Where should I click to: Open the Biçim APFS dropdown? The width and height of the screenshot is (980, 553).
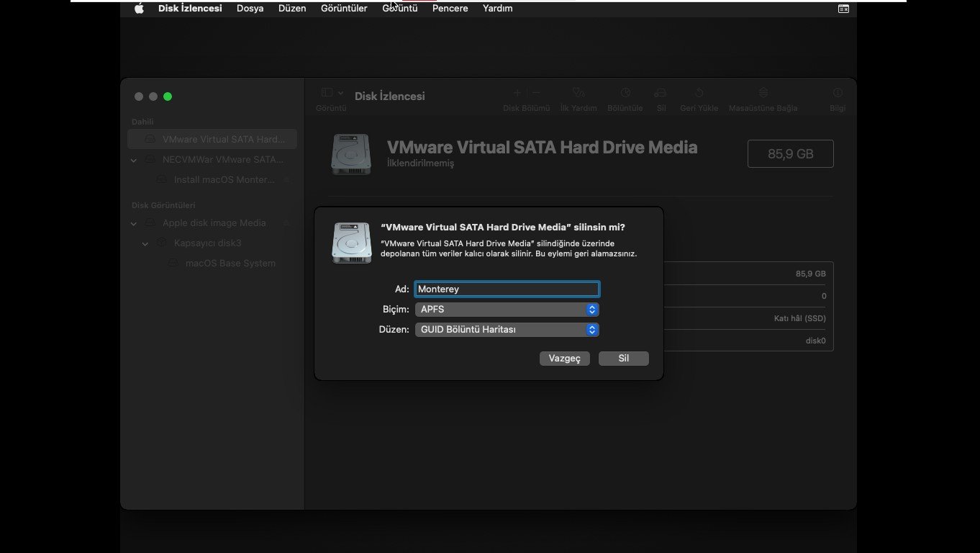(x=507, y=310)
